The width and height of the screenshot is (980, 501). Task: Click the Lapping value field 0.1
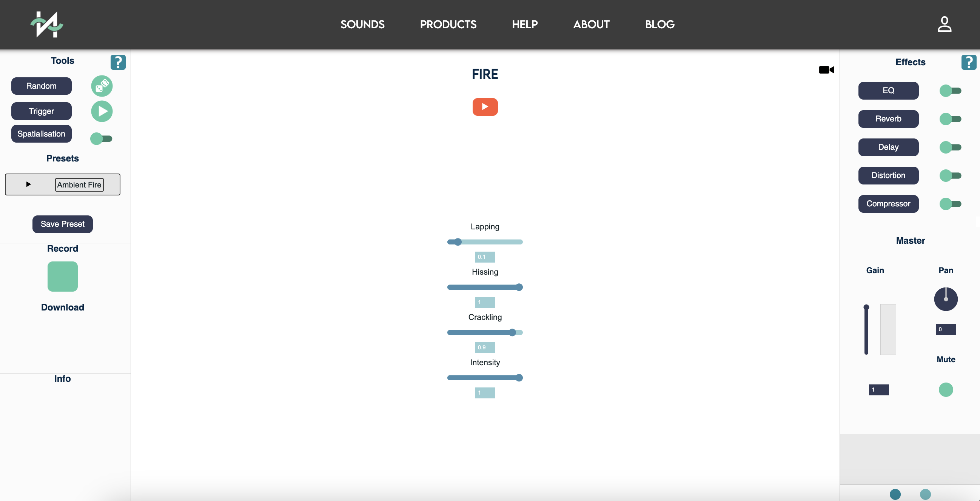[485, 257]
